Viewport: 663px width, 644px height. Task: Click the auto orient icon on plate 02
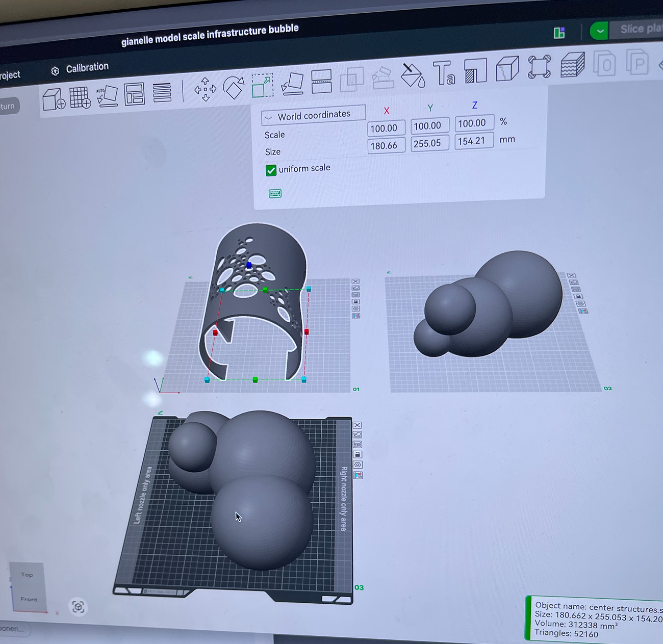pyautogui.click(x=573, y=282)
